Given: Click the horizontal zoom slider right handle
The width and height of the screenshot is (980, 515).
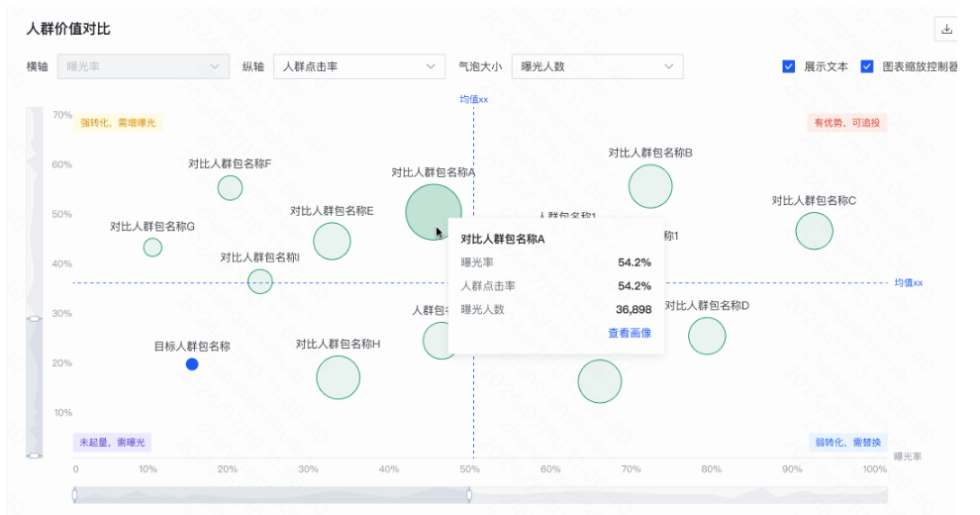Looking at the screenshot, I should 469,495.
